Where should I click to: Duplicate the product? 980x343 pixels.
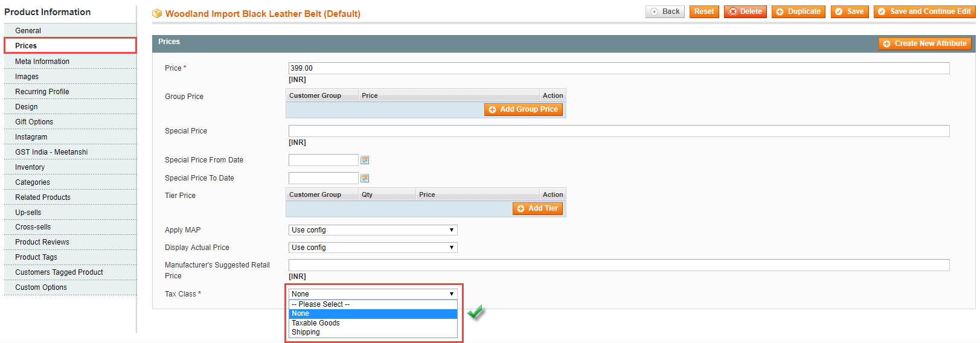(798, 11)
